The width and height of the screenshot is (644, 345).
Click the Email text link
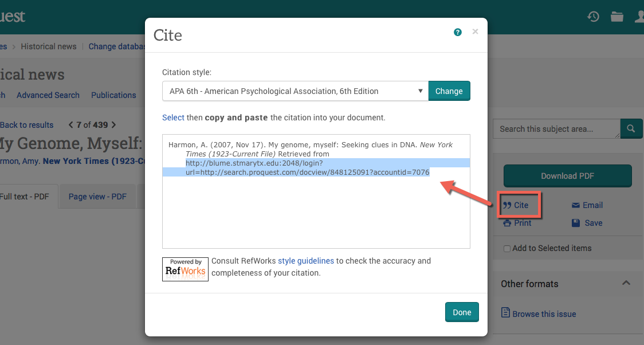(592, 205)
